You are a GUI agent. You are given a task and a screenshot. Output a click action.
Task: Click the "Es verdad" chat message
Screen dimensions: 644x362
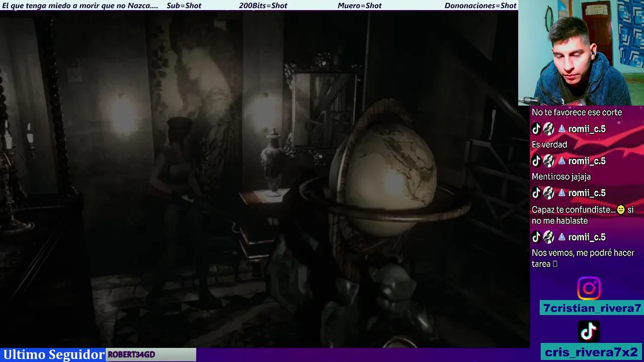[x=549, y=145]
